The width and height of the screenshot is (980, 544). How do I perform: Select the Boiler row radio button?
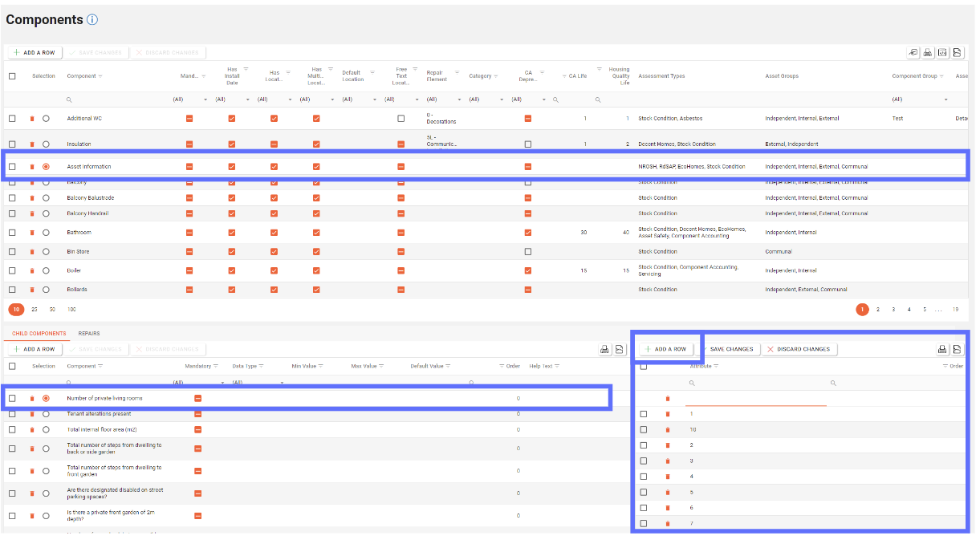46,270
